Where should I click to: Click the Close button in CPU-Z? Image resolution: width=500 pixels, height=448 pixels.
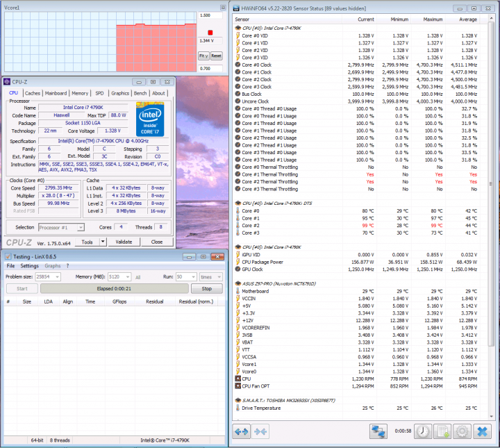click(157, 242)
